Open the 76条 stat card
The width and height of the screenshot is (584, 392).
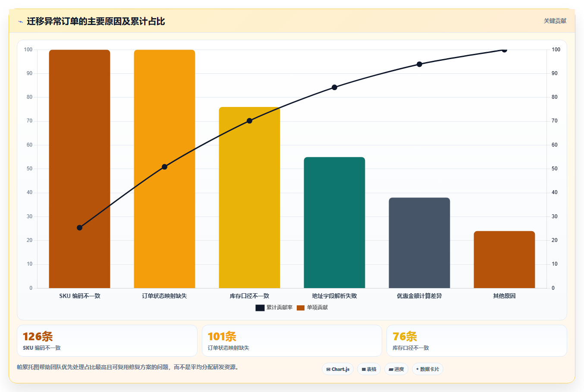coord(477,341)
